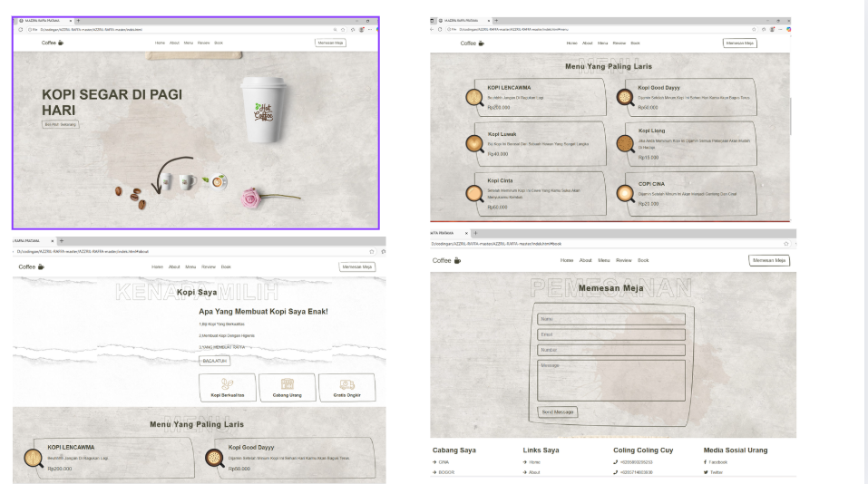The height and width of the screenshot is (484, 868).
Task: Select About in navbar above KOPI SEGAR hero
Action: tap(174, 43)
